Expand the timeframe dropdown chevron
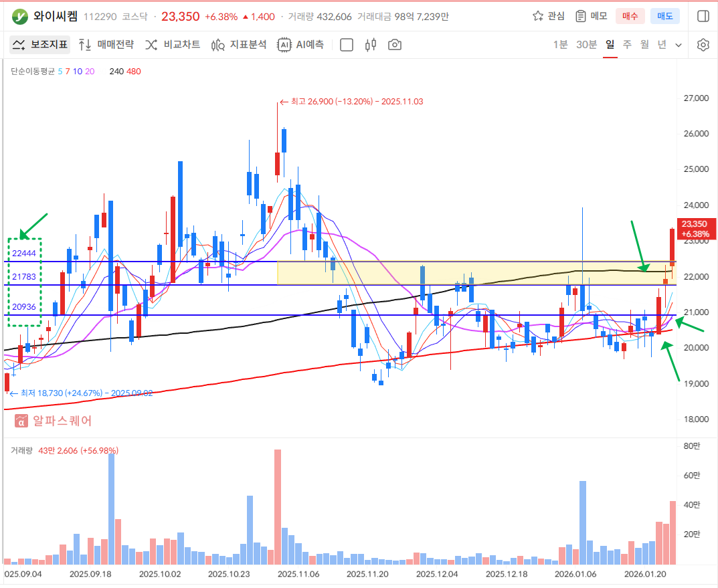The image size is (718, 588). point(679,45)
